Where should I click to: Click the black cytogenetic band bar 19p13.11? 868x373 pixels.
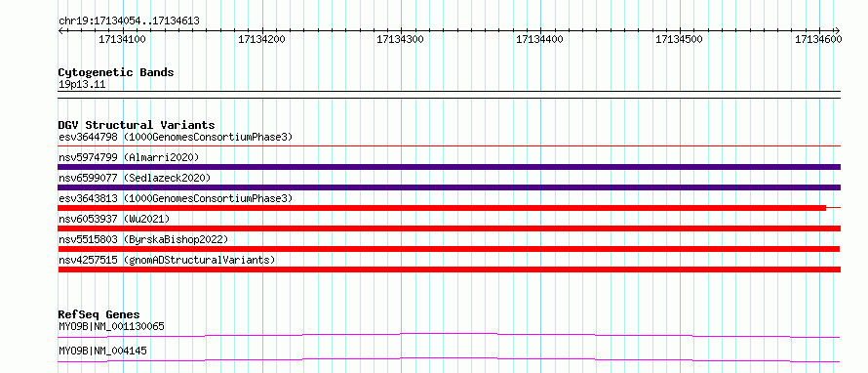tap(449, 95)
